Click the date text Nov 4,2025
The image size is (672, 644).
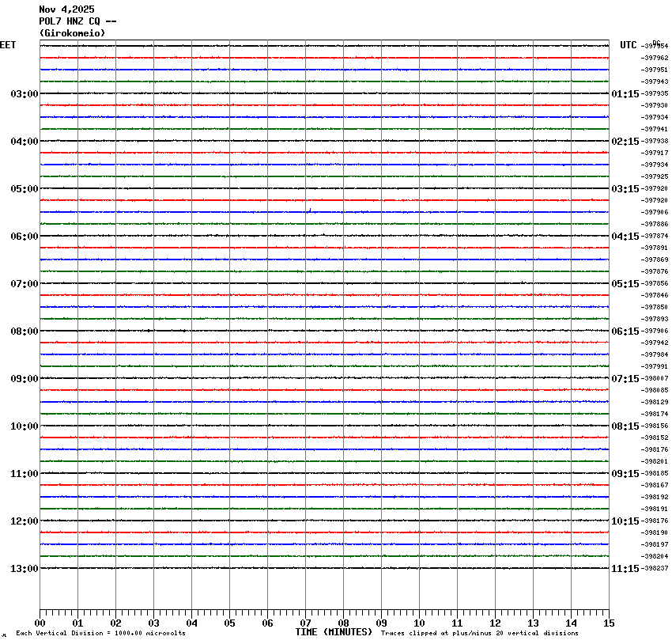tap(66, 9)
